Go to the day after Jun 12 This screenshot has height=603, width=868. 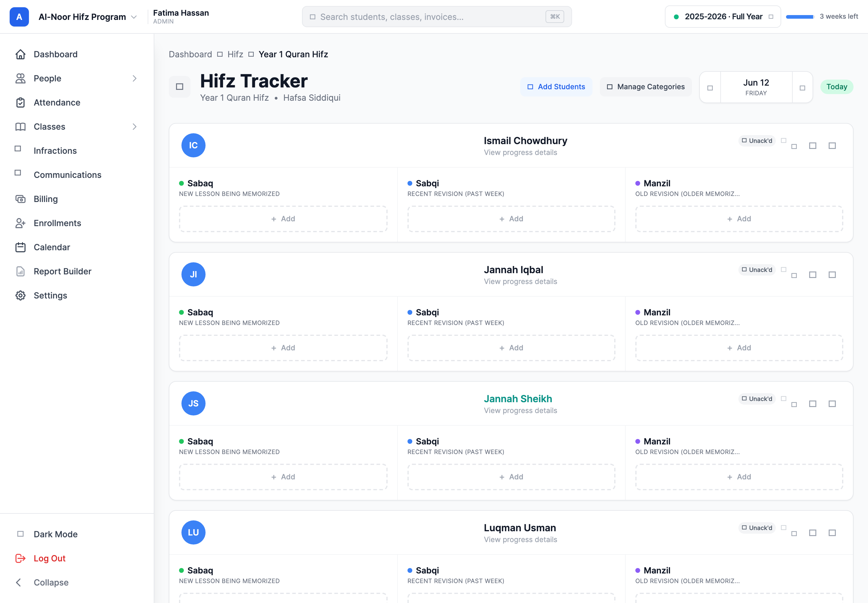click(803, 88)
